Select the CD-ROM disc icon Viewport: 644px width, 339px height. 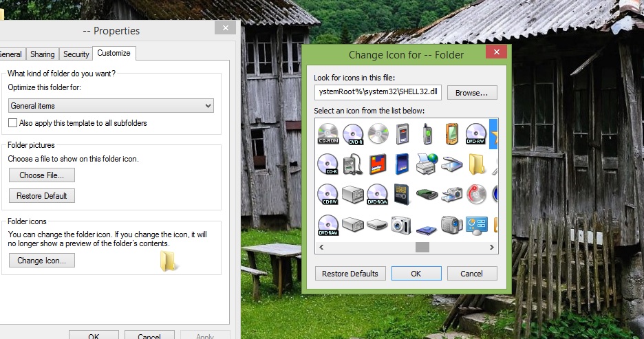pyautogui.click(x=328, y=134)
